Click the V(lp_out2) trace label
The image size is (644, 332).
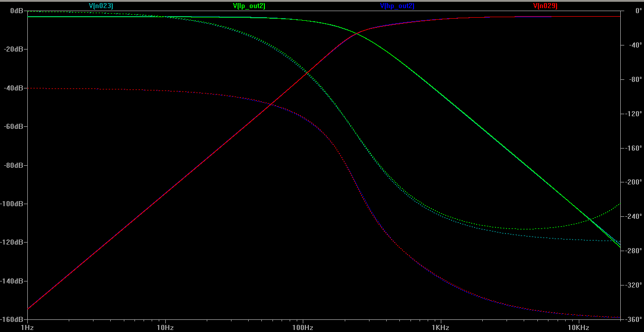(249, 6)
